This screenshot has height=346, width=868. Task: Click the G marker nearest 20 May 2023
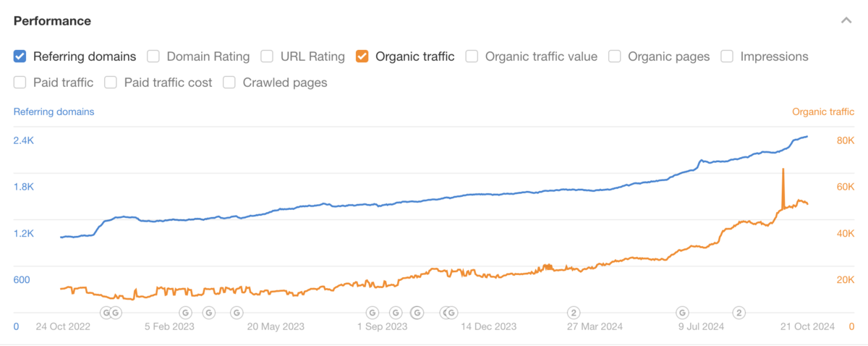coord(237,313)
